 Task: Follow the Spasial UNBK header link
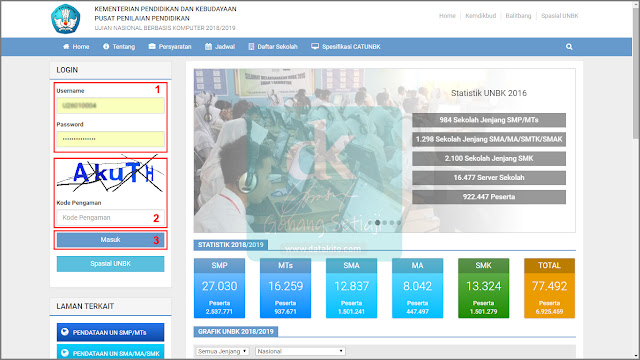tap(560, 16)
